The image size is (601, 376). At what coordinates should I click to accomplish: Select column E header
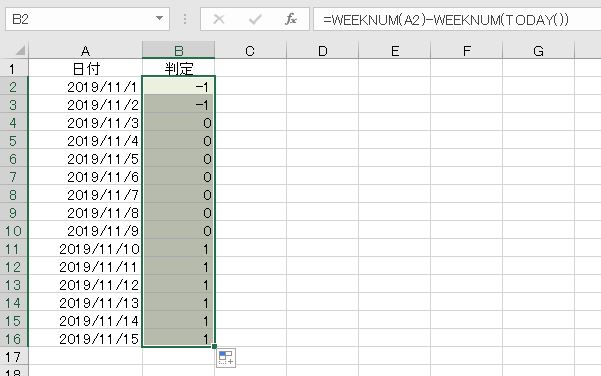[394, 50]
